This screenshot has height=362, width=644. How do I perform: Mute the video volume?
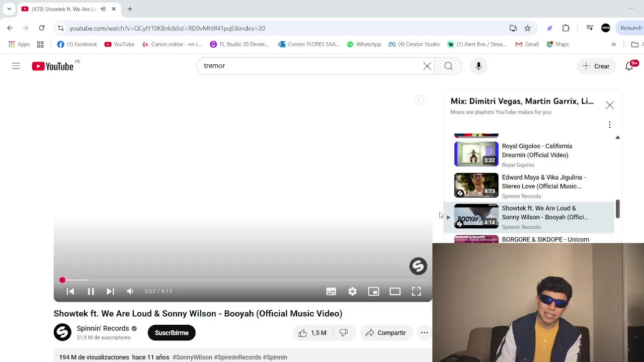130,291
